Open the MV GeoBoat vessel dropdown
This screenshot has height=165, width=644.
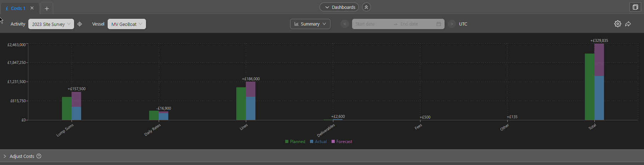(x=126, y=24)
